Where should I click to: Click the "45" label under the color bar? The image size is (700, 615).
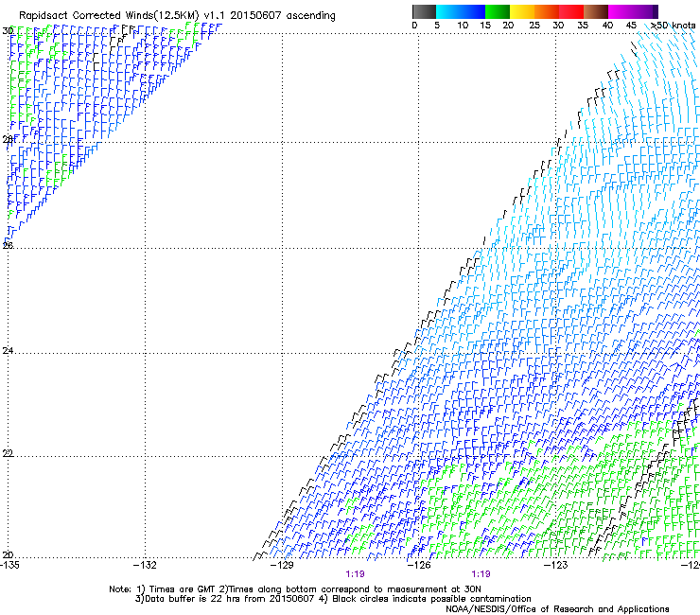point(631,26)
